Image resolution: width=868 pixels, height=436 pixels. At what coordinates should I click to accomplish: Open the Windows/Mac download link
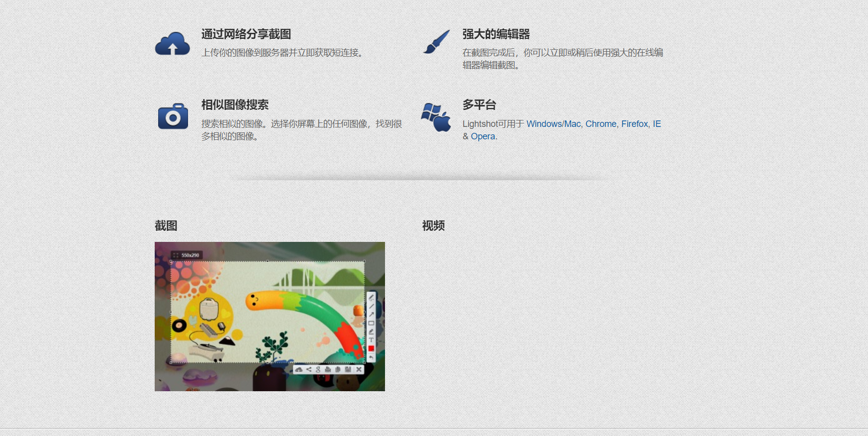point(553,124)
